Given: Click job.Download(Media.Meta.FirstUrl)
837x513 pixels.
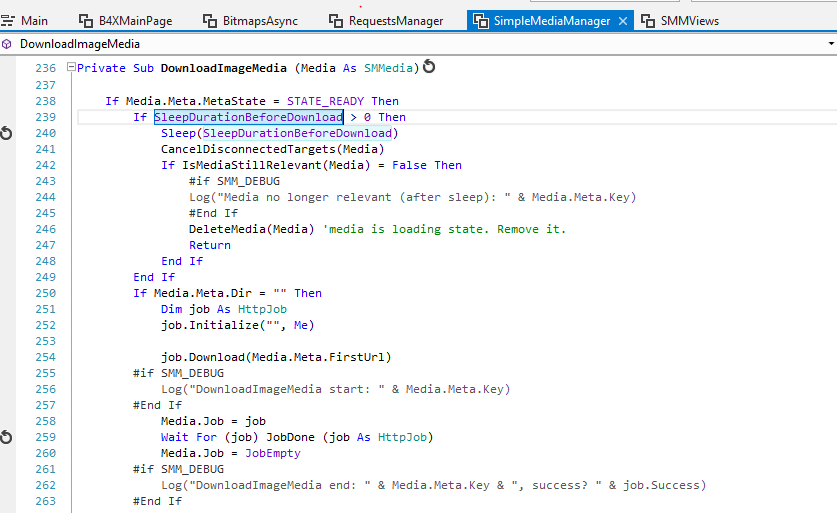Looking at the screenshot, I should point(277,357).
